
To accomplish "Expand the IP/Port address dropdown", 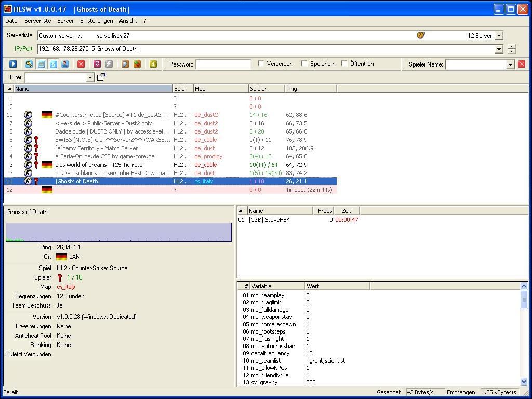I will point(499,49).
